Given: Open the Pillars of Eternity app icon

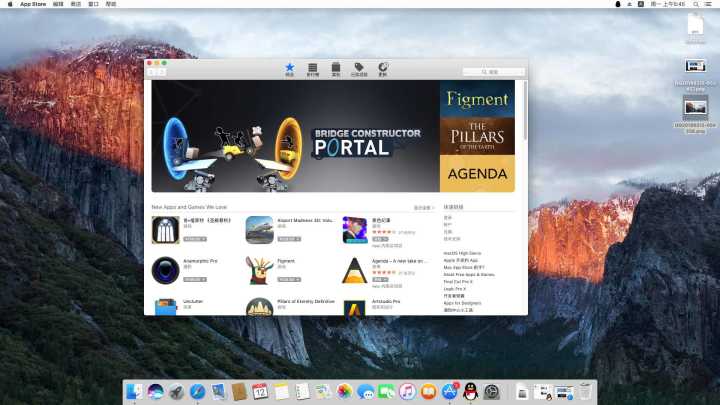Looking at the screenshot, I should (259, 306).
